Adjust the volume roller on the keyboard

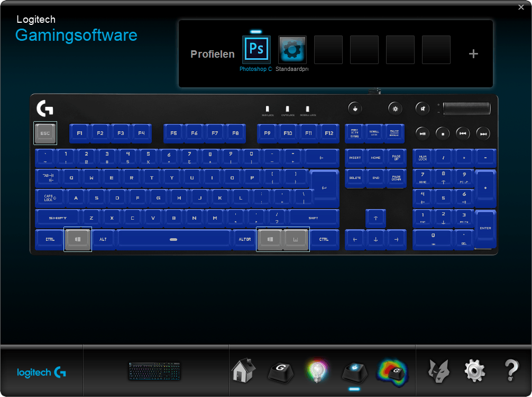(x=467, y=109)
